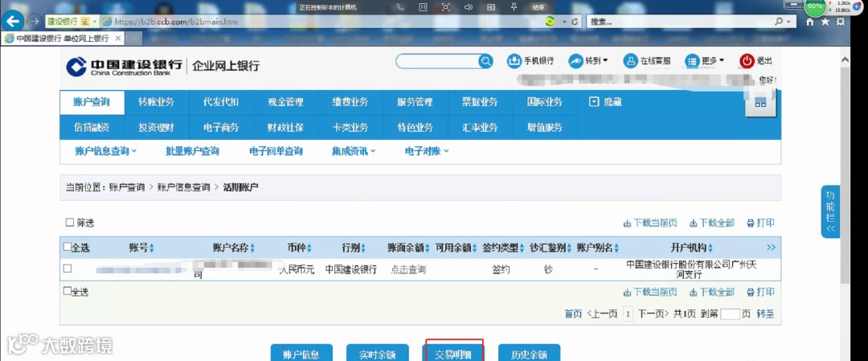Image resolution: width=868 pixels, height=361 pixels.
Task: Refresh the page with the reload icon
Action: tap(575, 22)
